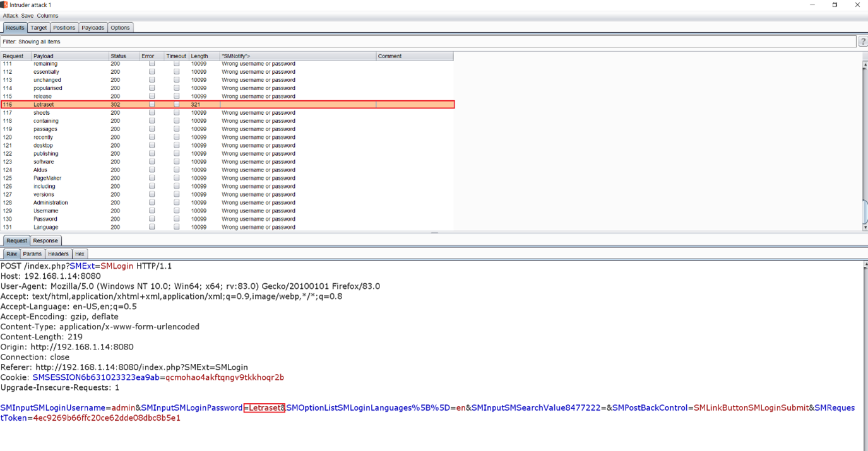Image resolution: width=868 pixels, height=451 pixels.
Task: Open the Params tab of the request
Action: [32, 254]
